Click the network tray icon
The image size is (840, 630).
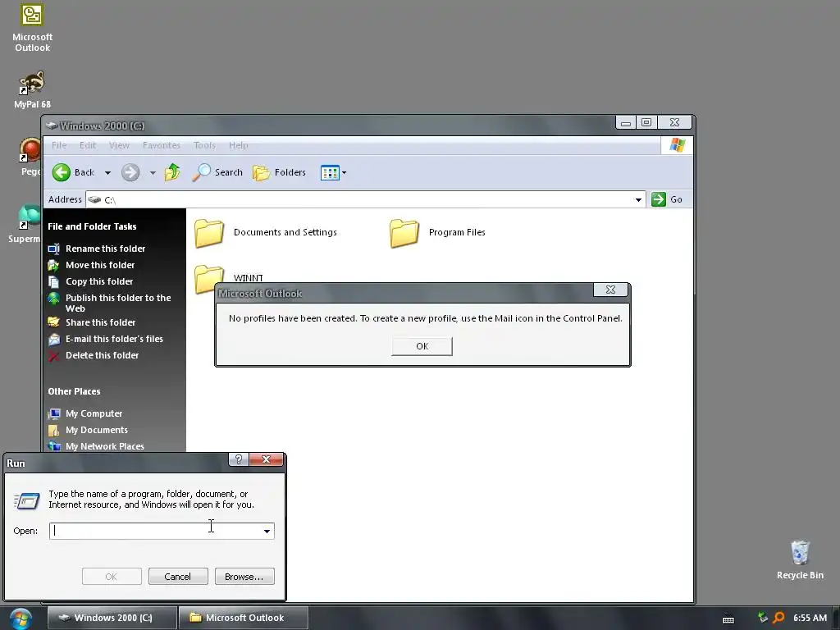tap(762, 617)
